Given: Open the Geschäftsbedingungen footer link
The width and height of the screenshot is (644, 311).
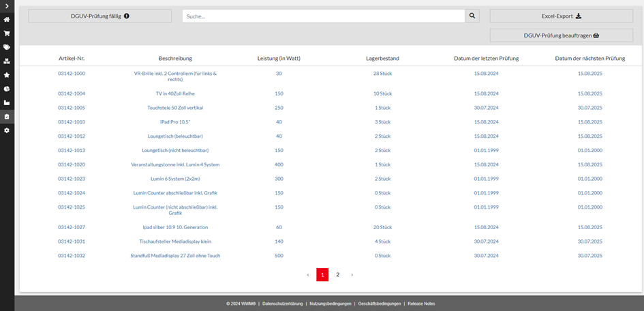Looking at the screenshot, I should point(380,303).
